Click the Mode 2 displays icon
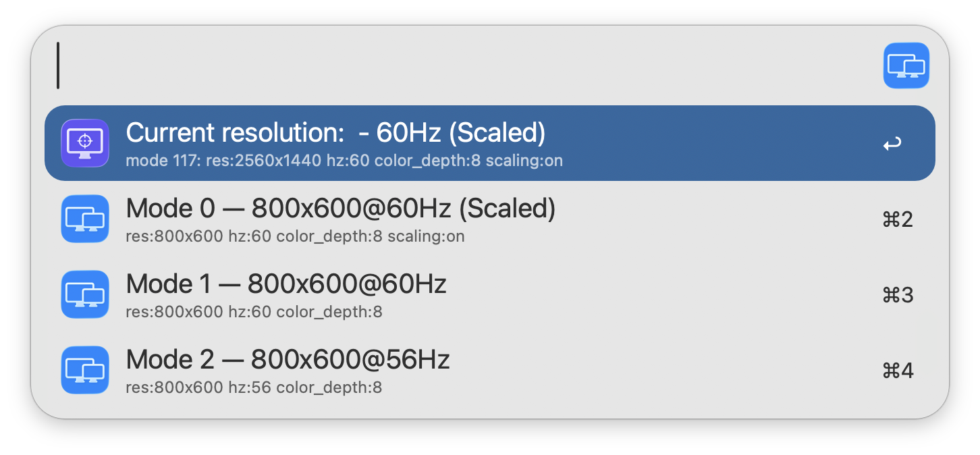Viewport: 980px width, 455px height. coord(85,370)
